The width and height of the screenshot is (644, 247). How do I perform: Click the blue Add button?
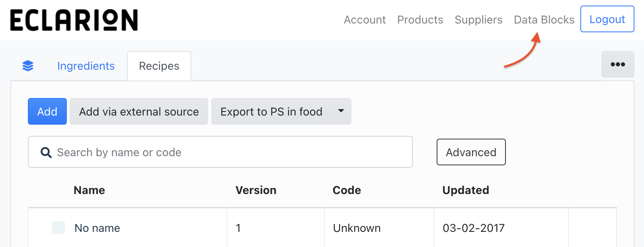[x=47, y=112]
